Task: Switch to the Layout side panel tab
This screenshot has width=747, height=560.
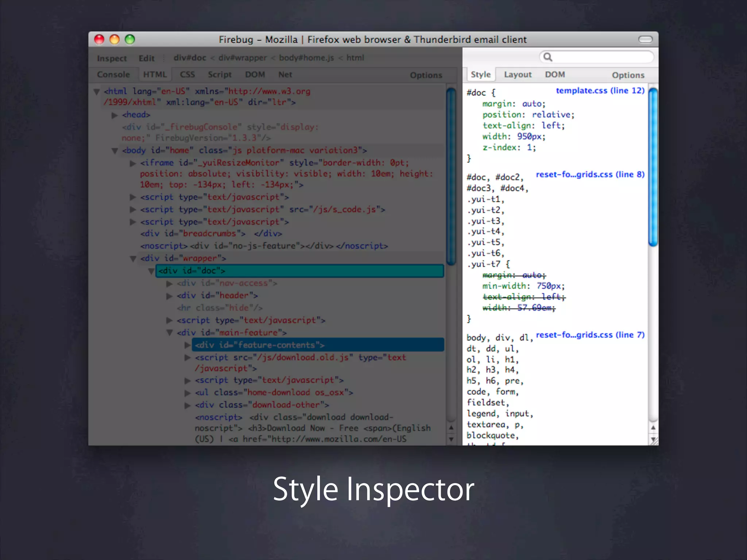Action: pos(518,74)
